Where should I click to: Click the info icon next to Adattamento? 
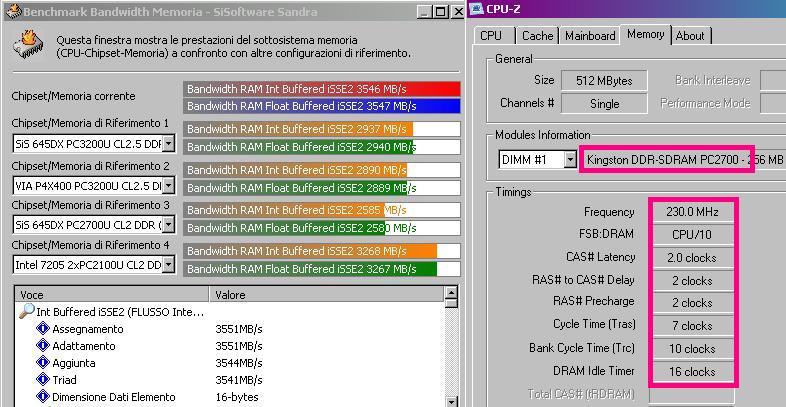[x=44, y=345]
